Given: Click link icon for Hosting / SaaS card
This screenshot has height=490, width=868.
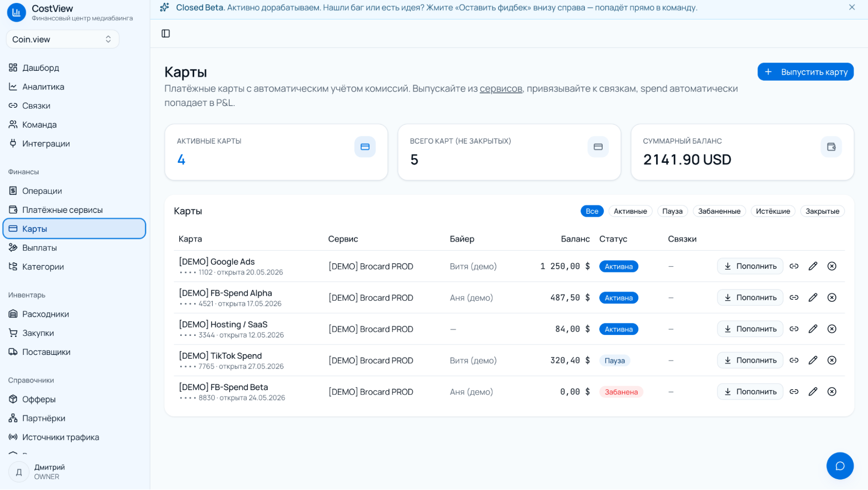Looking at the screenshot, I should 794,329.
